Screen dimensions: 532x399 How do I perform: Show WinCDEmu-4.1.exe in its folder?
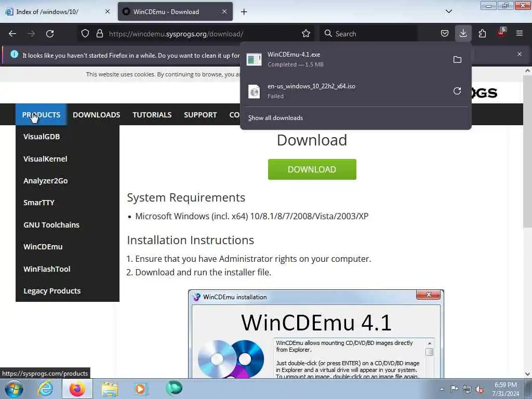457,59
